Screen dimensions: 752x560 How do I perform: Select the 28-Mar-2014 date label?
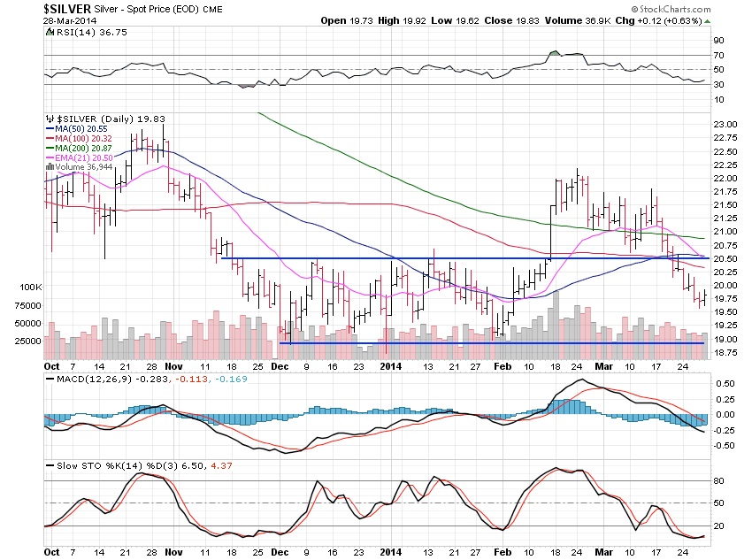(70, 20)
